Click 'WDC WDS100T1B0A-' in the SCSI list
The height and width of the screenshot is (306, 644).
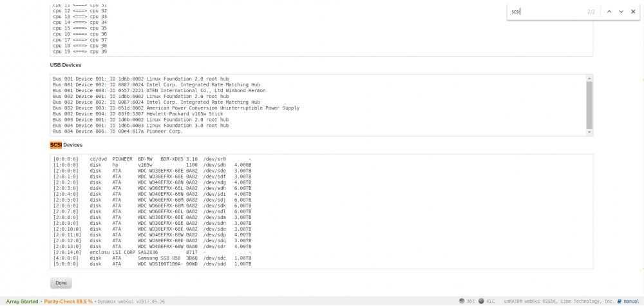[x=160, y=264]
